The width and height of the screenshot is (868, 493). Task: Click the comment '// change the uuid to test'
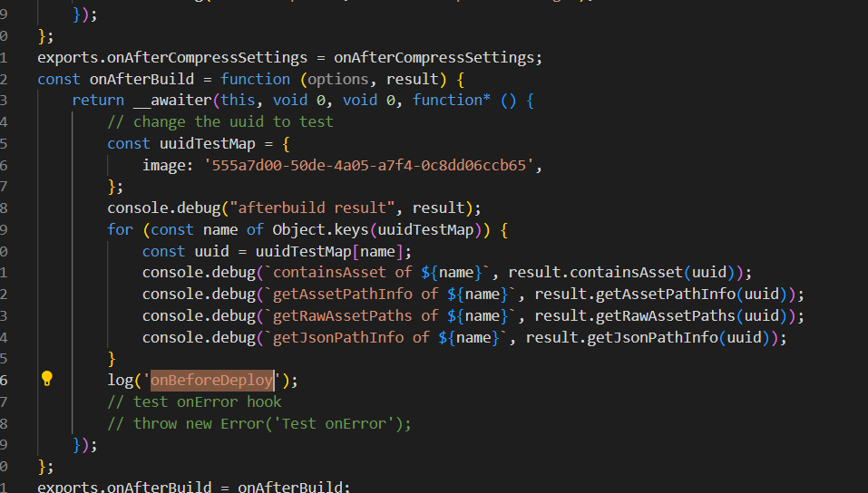coord(220,121)
